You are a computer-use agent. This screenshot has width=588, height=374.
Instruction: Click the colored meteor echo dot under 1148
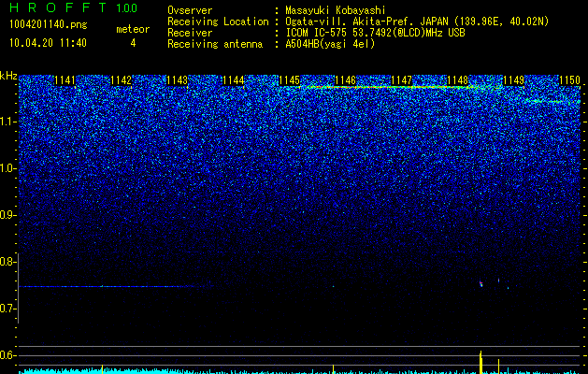click(x=481, y=283)
